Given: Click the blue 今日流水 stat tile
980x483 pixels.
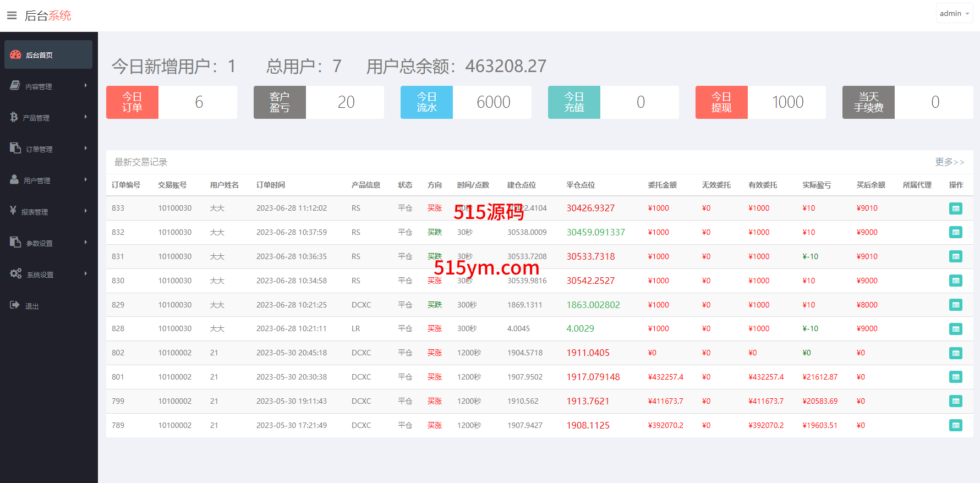Looking at the screenshot, I should 426,102.
